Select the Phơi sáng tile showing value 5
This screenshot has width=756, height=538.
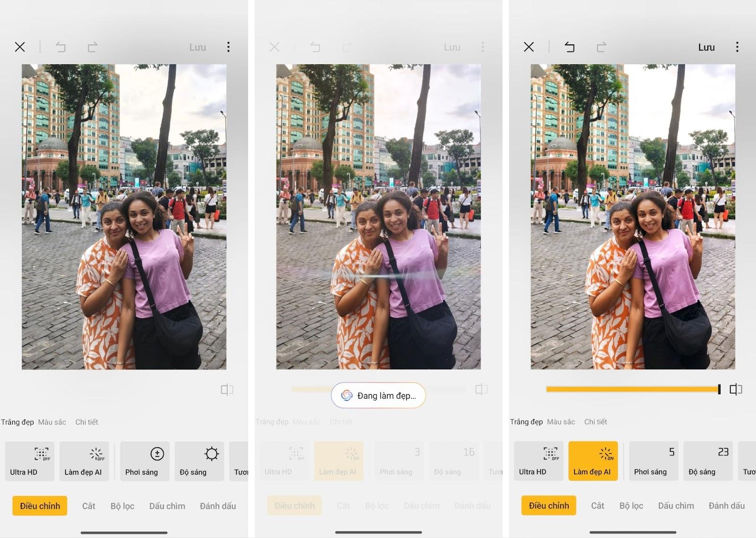(x=653, y=461)
